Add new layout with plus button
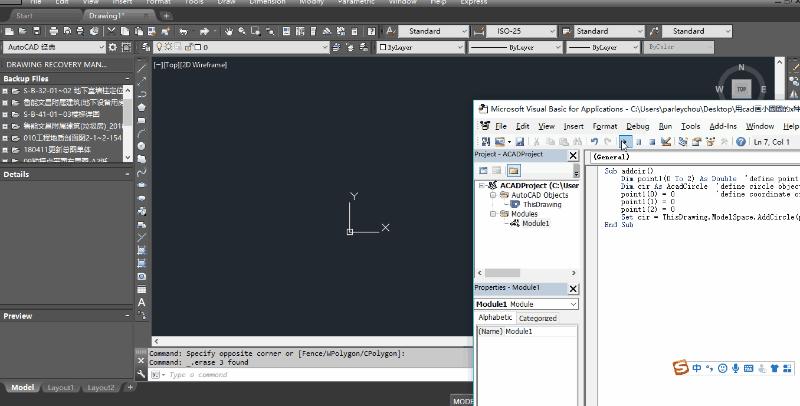The image size is (800, 406). [x=130, y=388]
